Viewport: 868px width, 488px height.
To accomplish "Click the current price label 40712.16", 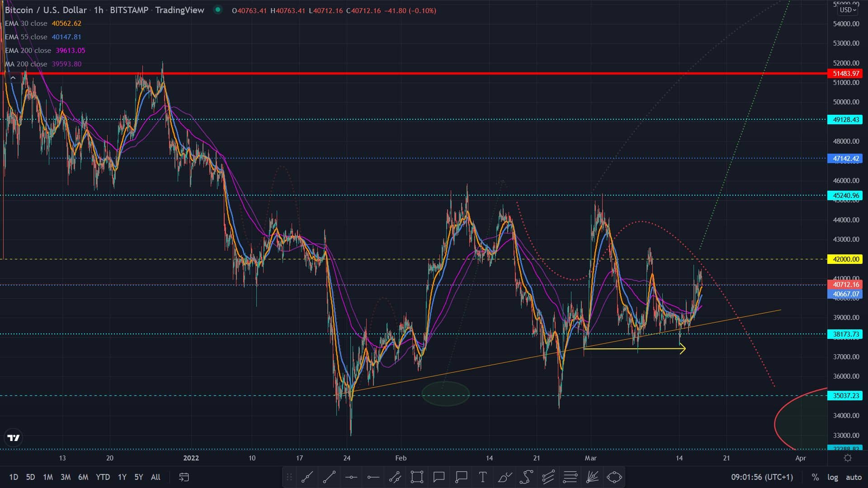I will pyautogui.click(x=845, y=285).
